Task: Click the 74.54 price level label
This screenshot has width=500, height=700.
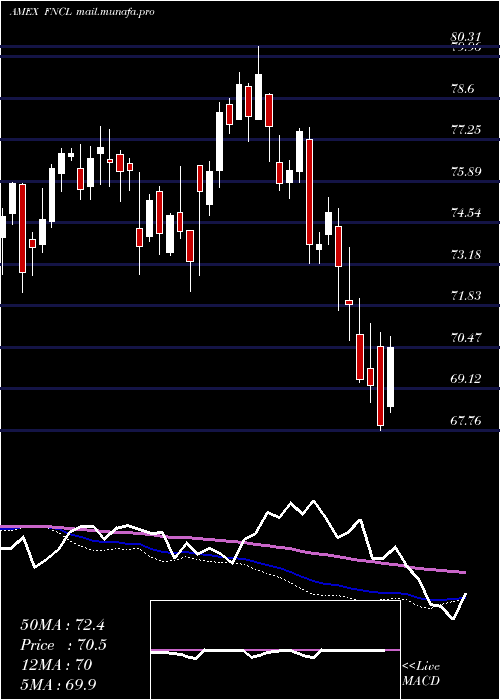Action: pos(467,212)
